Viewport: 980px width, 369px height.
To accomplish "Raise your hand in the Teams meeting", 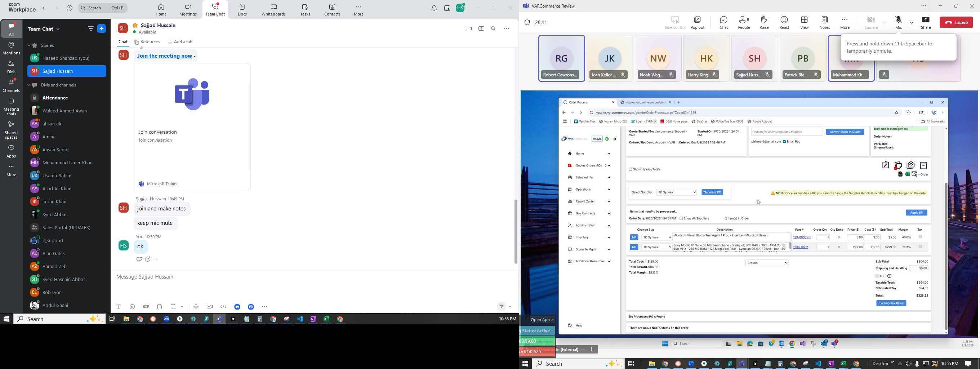I will click(764, 22).
